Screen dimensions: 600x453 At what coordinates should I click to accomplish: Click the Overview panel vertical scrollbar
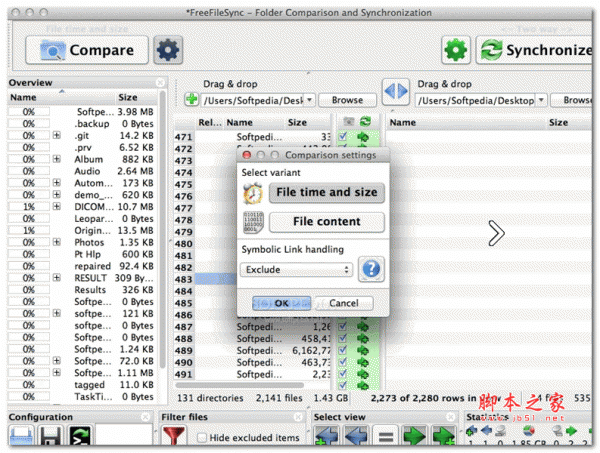tap(162, 230)
